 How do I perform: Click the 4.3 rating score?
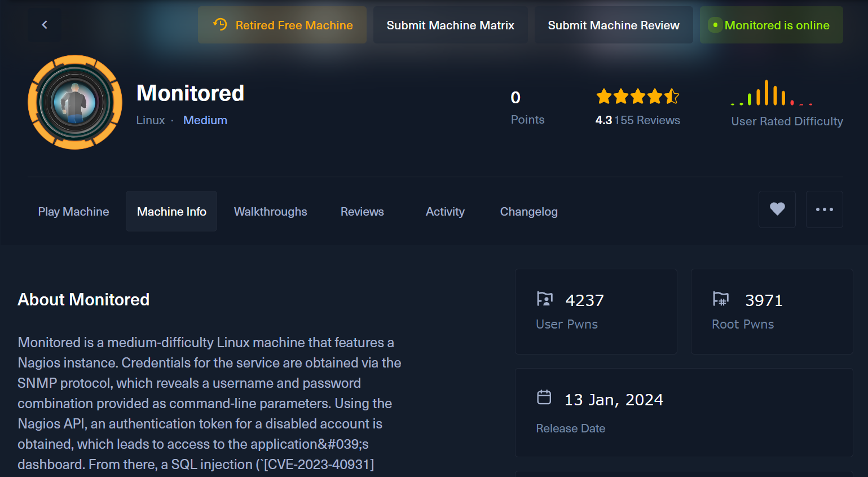point(603,120)
